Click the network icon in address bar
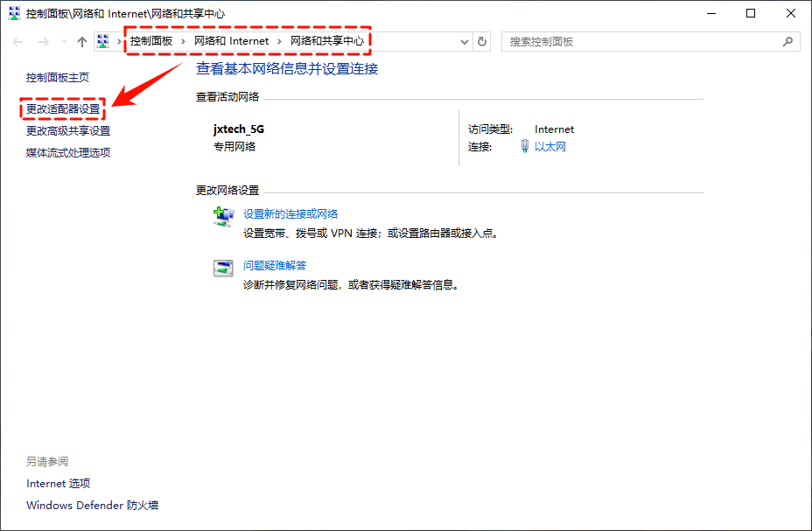The width and height of the screenshot is (812, 531). [x=104, y=41]
